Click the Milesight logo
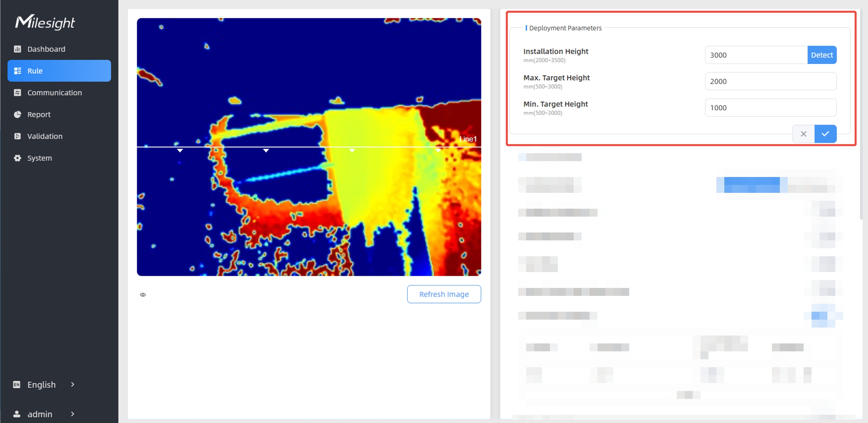The width and height of the screenshot is (868, 423). coord(45,22)
